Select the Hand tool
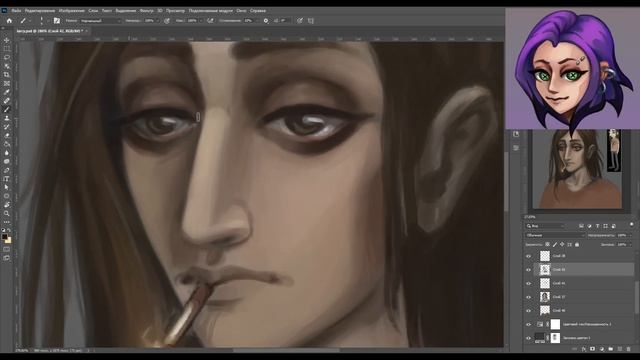640x360 pixels. [x=7, y=204]
